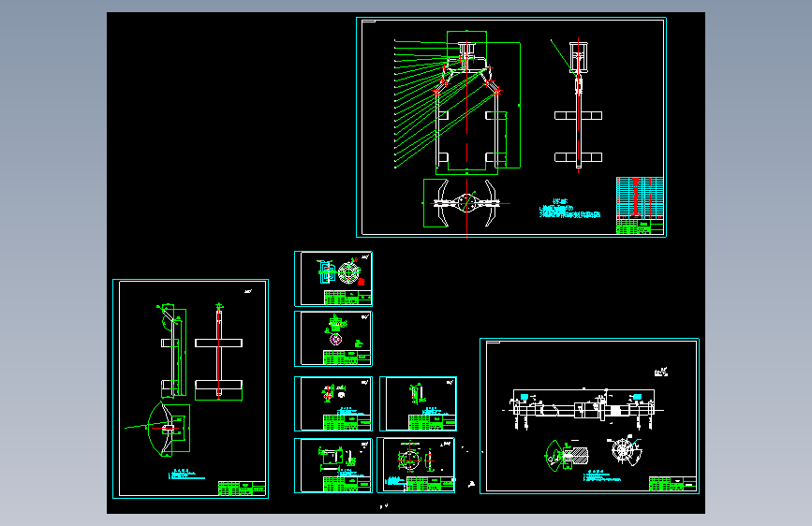
Task: Click the side view with two crossbars on the assembly sheet
Action: 578,105
